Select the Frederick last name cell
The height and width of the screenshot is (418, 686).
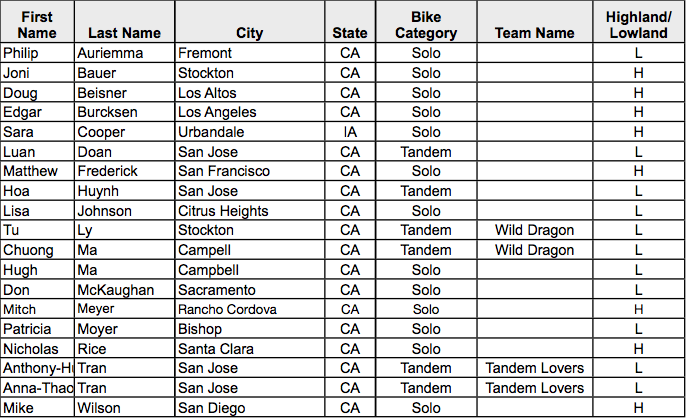[124, 171]
